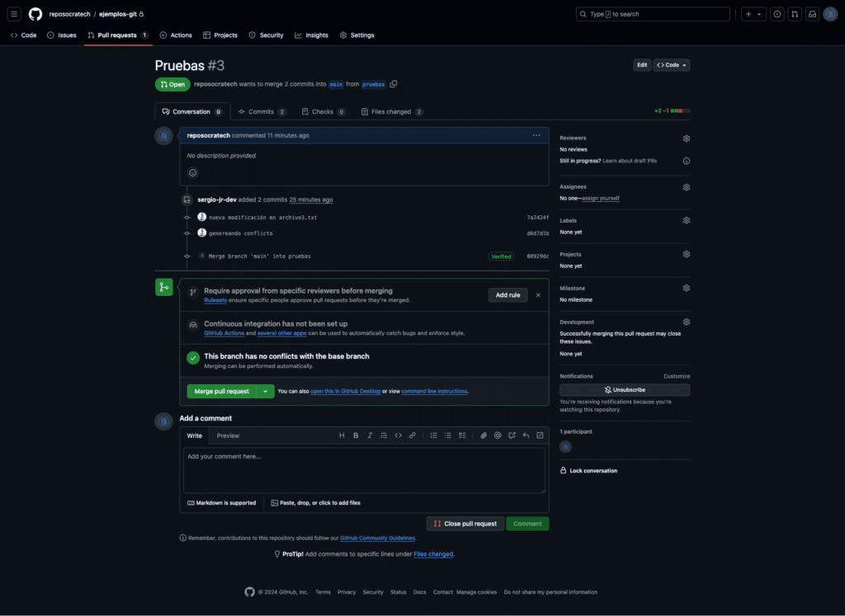Viewport: 845px width, 616px height.
Task: Add a reaction with the smiley icon
Action: click(x=192, y=173)
